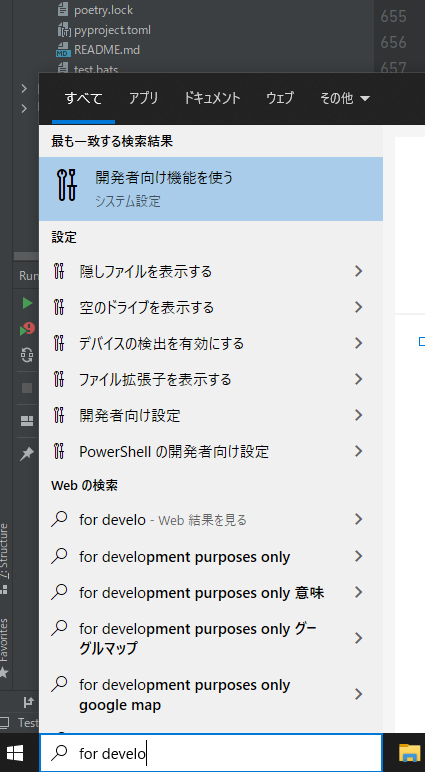Click the search input field
The image size is (425, 772).
click(x=211, y=753)
